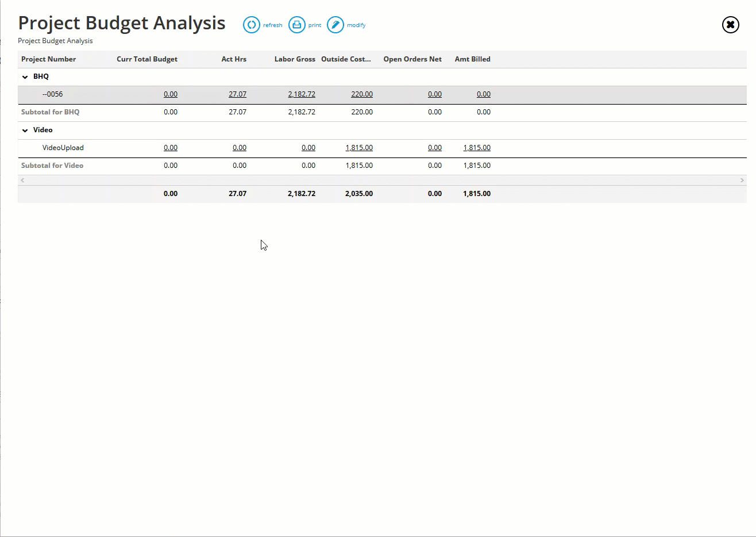Click the print icon
The width and height of the screenshot is (756, 537).
click(297, 25)
